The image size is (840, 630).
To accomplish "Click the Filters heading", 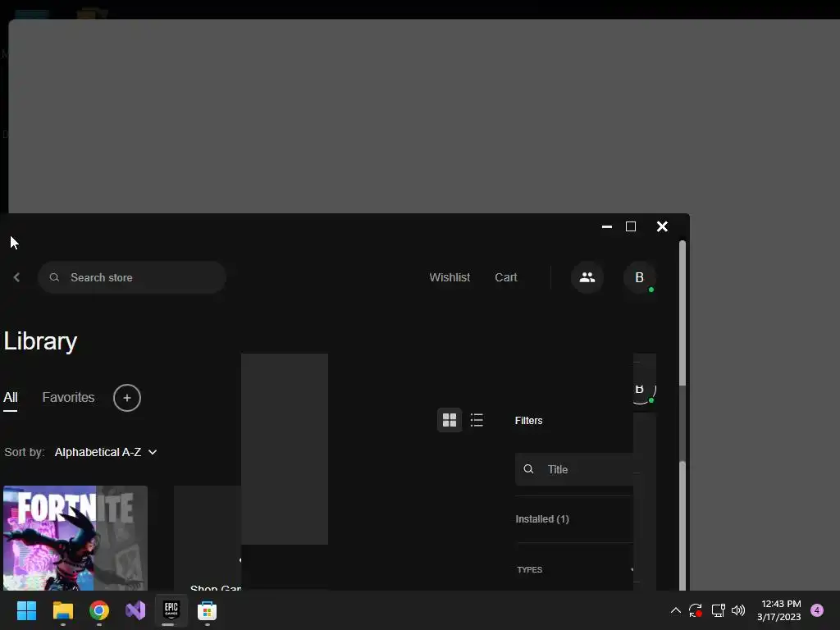I will coord(529,421).
